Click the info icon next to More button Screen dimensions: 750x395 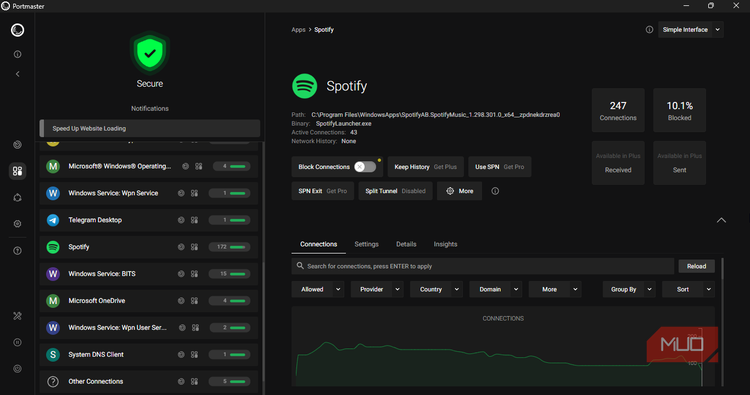click(x=495, y=191)
